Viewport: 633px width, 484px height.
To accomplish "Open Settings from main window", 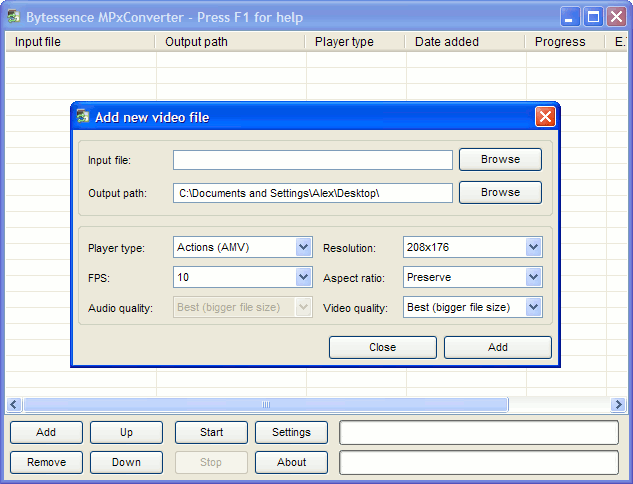I will (291, 432).
